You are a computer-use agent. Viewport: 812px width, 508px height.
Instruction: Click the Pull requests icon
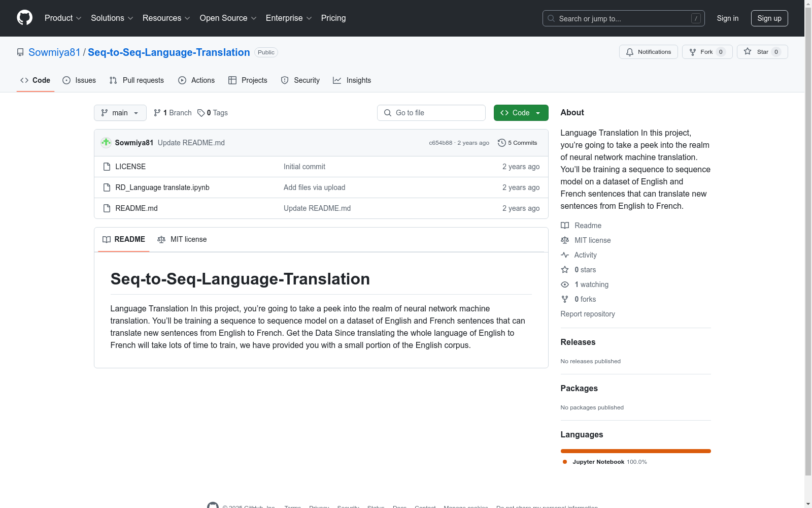click(113, 80)
